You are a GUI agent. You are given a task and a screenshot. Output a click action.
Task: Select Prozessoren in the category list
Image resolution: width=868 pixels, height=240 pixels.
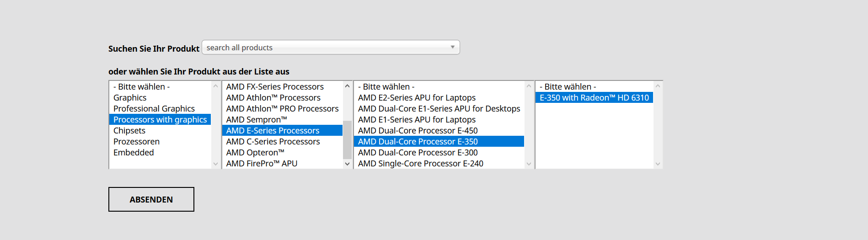136,142
